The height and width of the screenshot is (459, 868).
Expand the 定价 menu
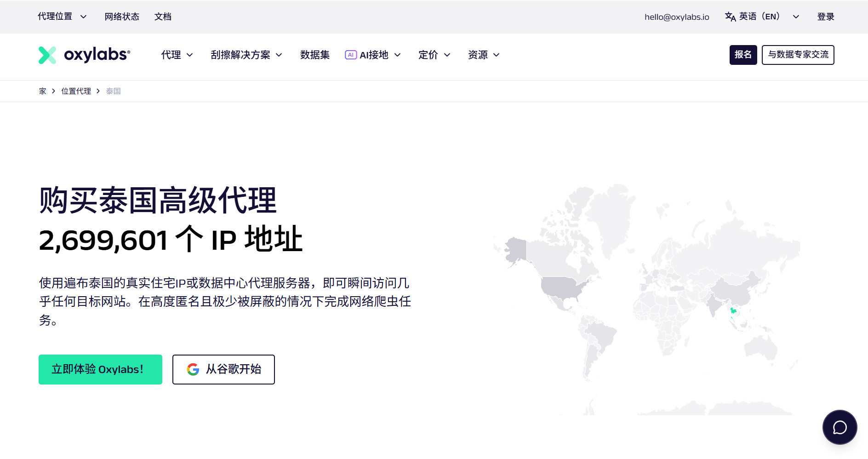tap(434, 55)
